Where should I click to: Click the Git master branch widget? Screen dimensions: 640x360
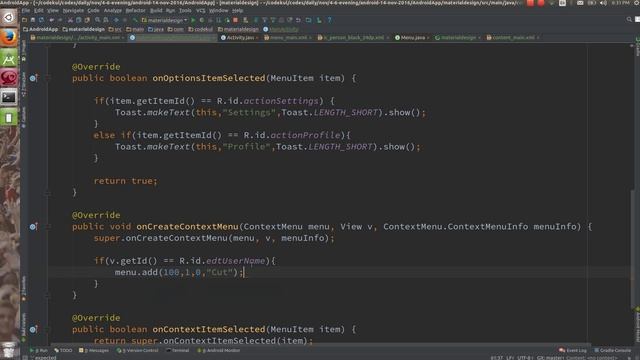pos(549,358)
